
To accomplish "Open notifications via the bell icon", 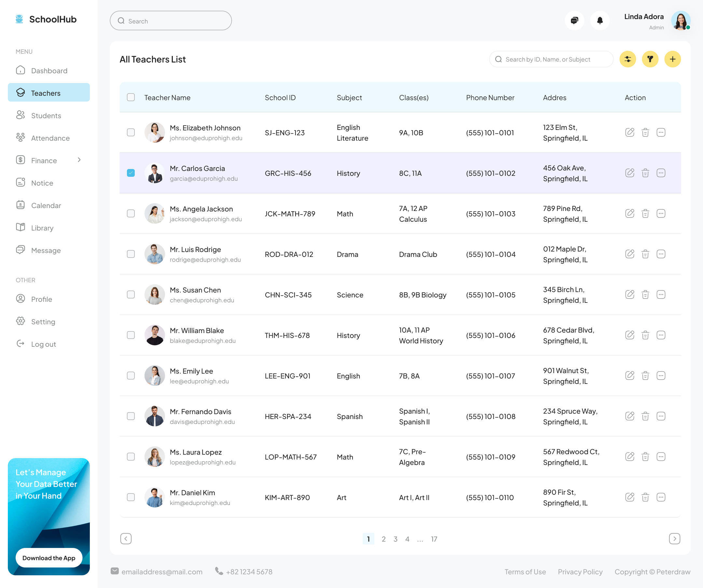I will pyautogui.click(x=600, y=21).
